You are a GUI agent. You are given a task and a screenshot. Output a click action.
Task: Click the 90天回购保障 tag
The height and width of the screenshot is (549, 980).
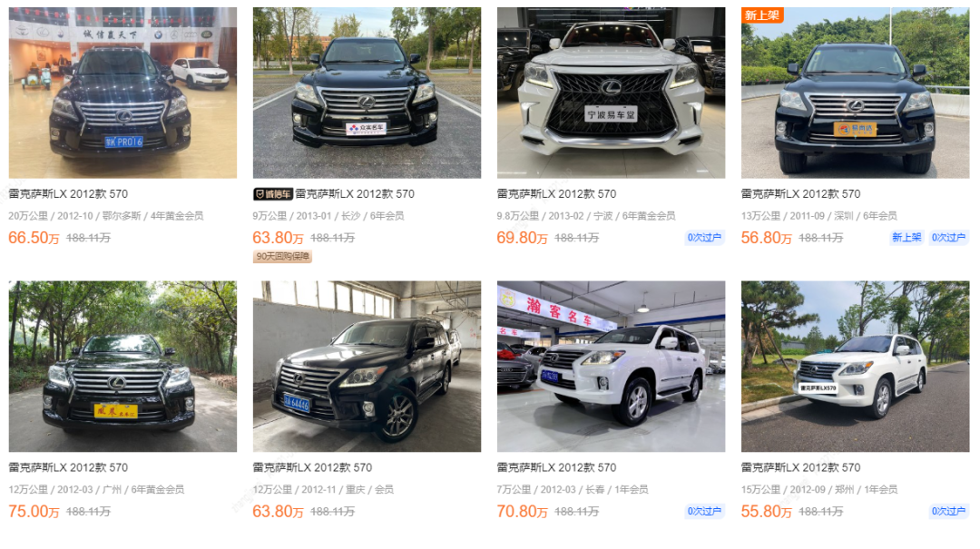click(282, 257)
